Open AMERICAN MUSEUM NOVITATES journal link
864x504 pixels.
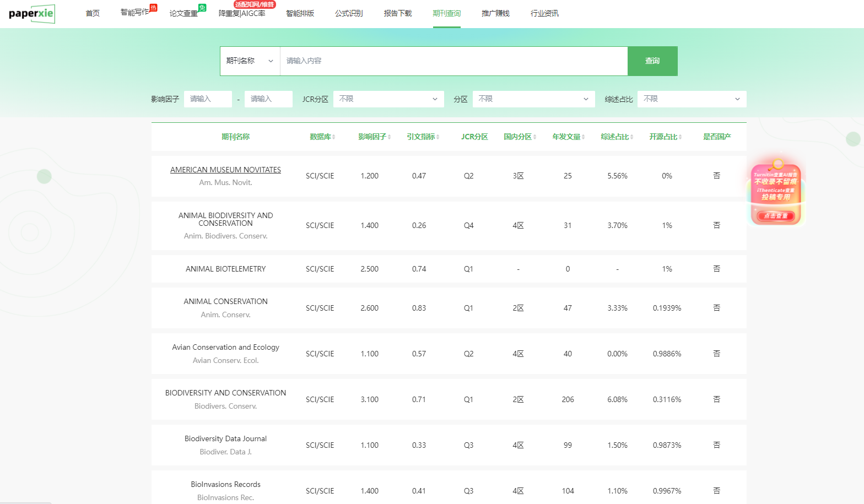click(x=225, y=170)
